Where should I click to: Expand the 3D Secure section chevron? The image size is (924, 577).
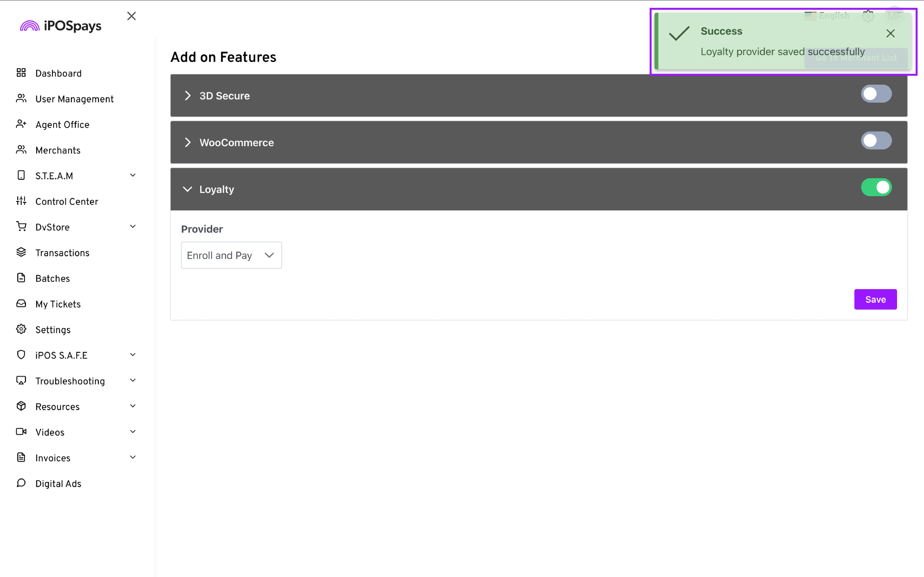[187, 96]
